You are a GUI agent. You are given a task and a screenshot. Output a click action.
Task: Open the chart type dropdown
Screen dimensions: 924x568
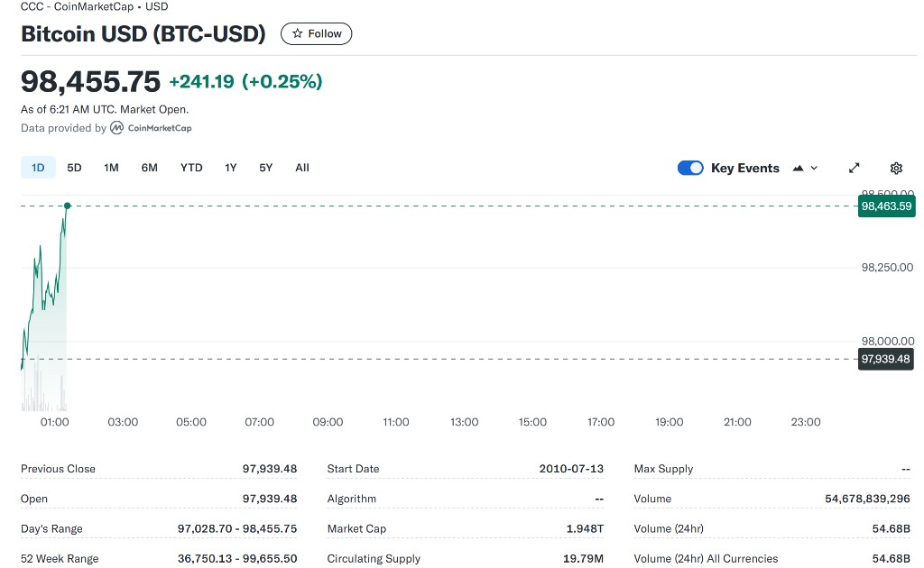[805, 168]
